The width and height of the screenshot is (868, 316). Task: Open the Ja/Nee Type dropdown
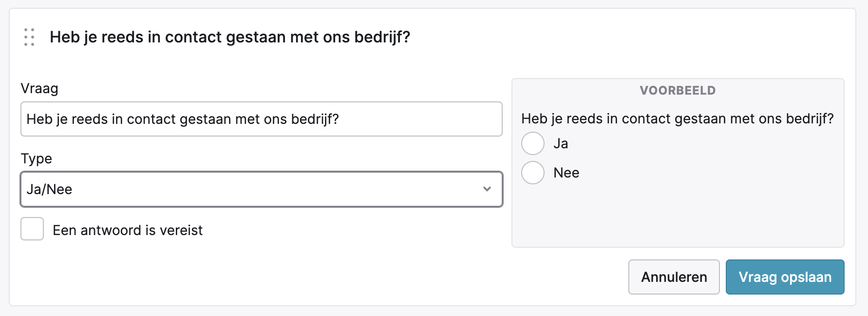click(261, 189)
